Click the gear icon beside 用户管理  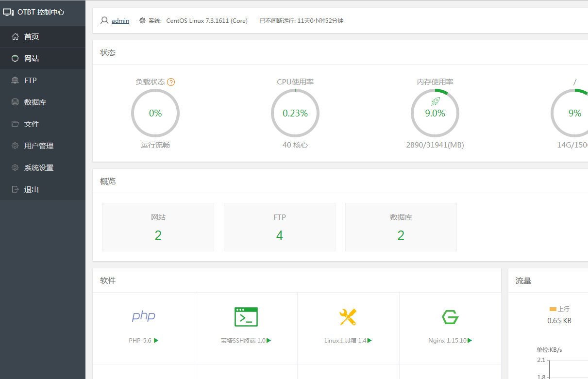point(15,146)
